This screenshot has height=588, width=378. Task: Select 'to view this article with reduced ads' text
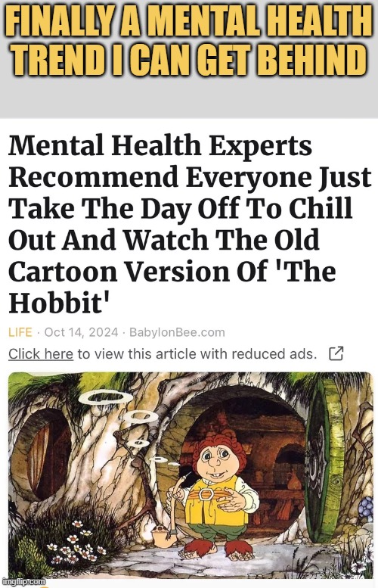(197, 353)
